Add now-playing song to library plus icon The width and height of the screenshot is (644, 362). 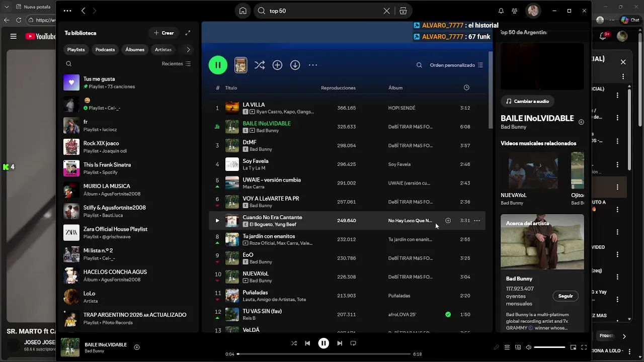pyautogui.click(x=137, y=347)
